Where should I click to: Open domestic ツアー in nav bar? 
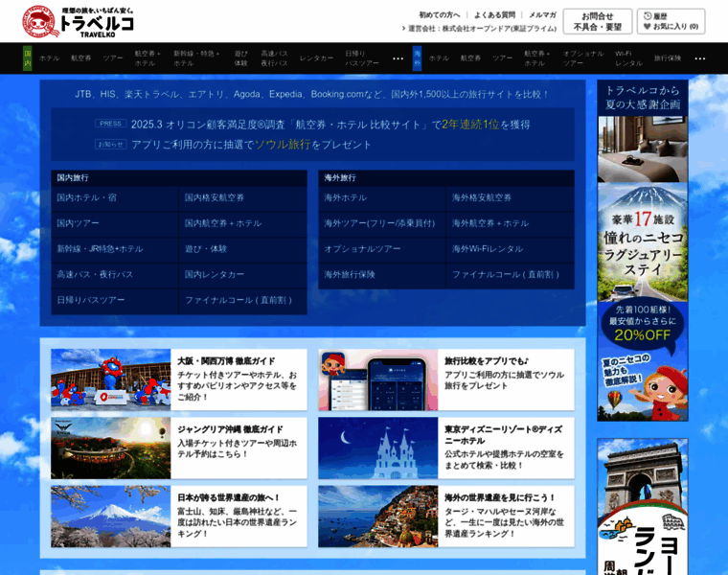coord(113,58)
